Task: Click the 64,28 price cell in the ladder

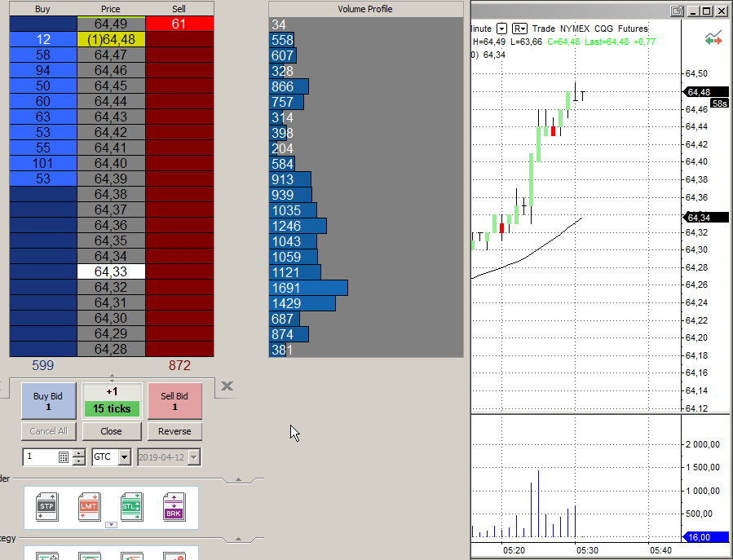Action: tap(111, 349)
